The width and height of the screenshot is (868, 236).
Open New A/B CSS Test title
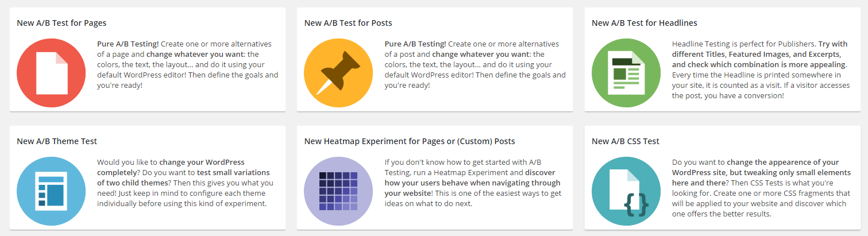click(626, 141)
